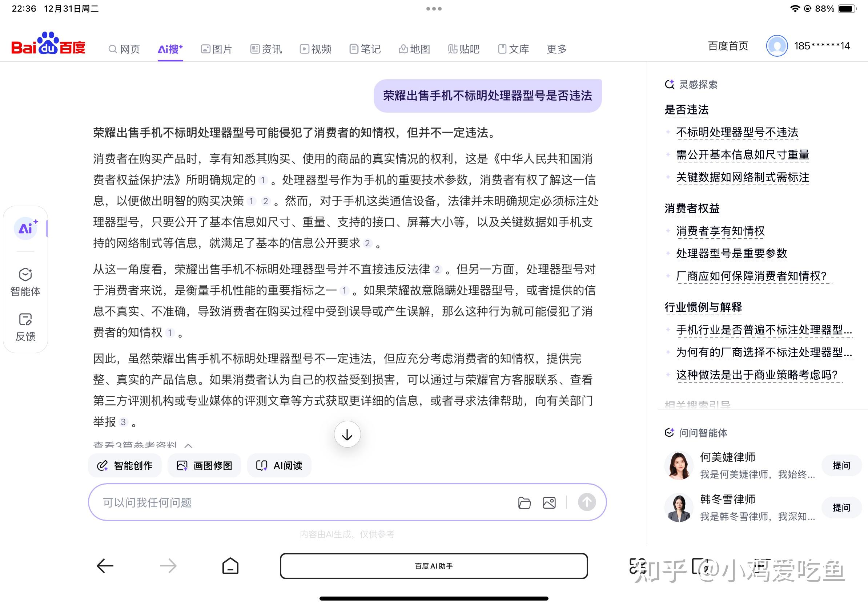This screenshot has height=606, width=868.
Task: Click the scroll-to-bottom arrow button
Action: pyautogui.click(x=347, y=435)
